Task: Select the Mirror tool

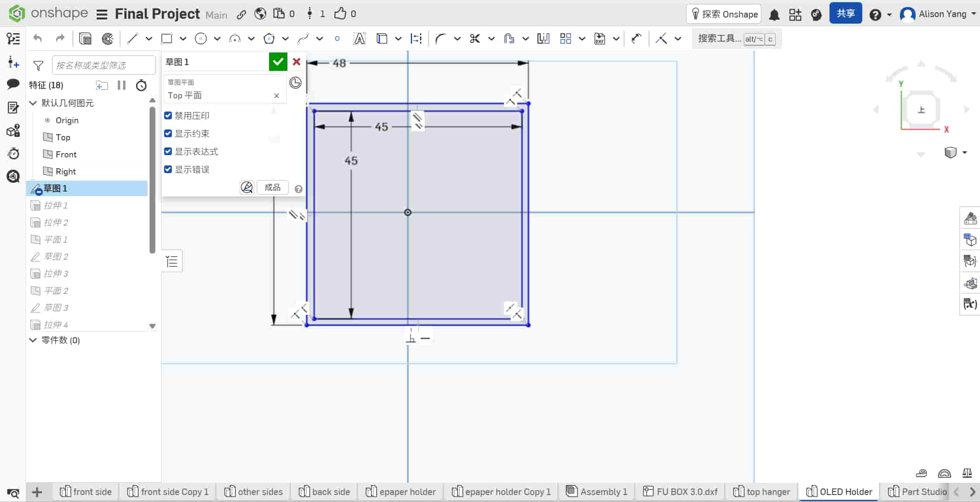Action: point(543,38)
